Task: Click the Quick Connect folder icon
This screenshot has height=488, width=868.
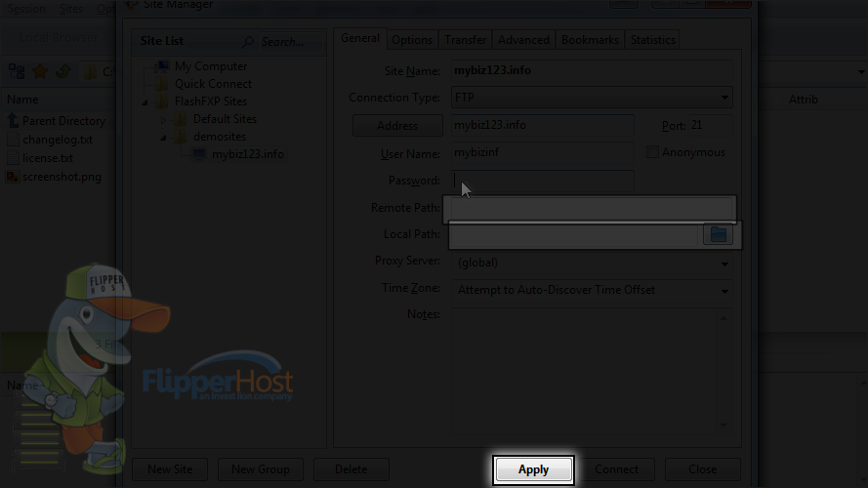Action: click(x=162, y=84)
